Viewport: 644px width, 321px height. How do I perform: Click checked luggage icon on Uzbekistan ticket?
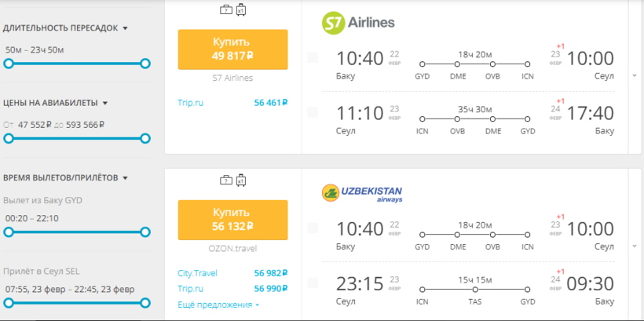240,181
